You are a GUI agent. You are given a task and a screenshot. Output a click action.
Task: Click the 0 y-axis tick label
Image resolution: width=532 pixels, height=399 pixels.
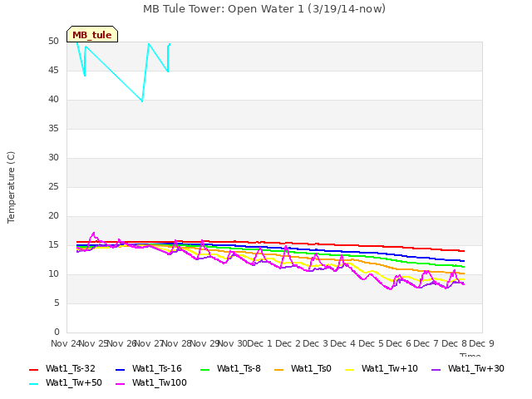pos(57,332)
